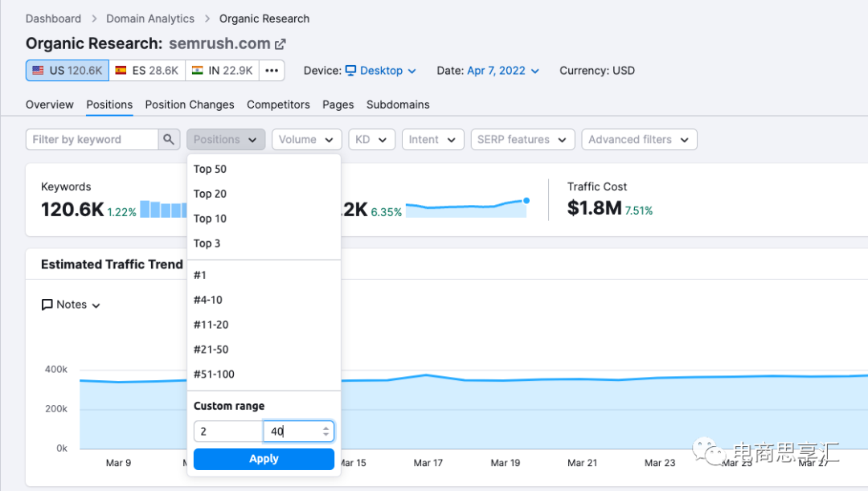
Task: Open the Intent filter dropdown
Action: coord(432,140)
